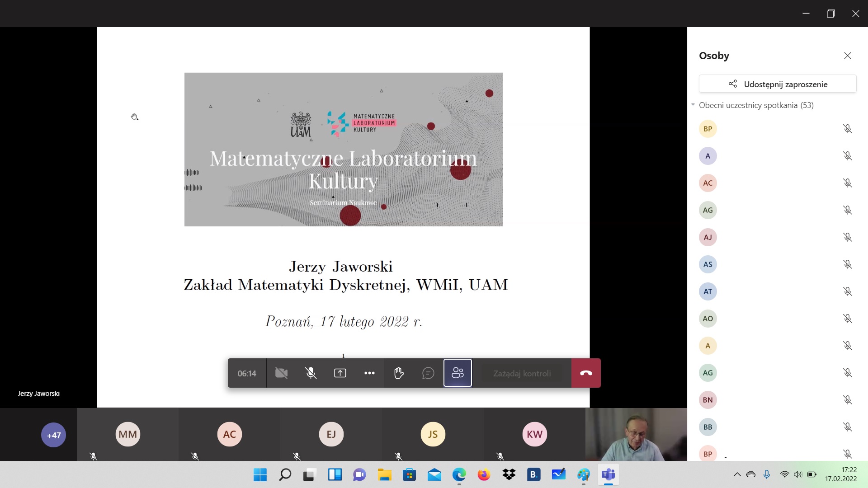The image size is (868, 488).
Task: Click Zażądaj kontroli button
Action: click(522, 374)
